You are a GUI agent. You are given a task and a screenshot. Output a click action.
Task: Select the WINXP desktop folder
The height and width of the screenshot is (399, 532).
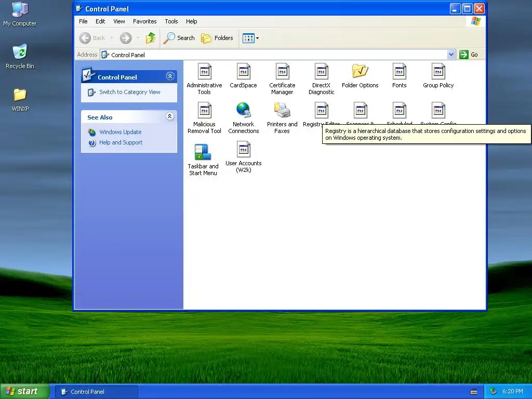pos(20,100)
